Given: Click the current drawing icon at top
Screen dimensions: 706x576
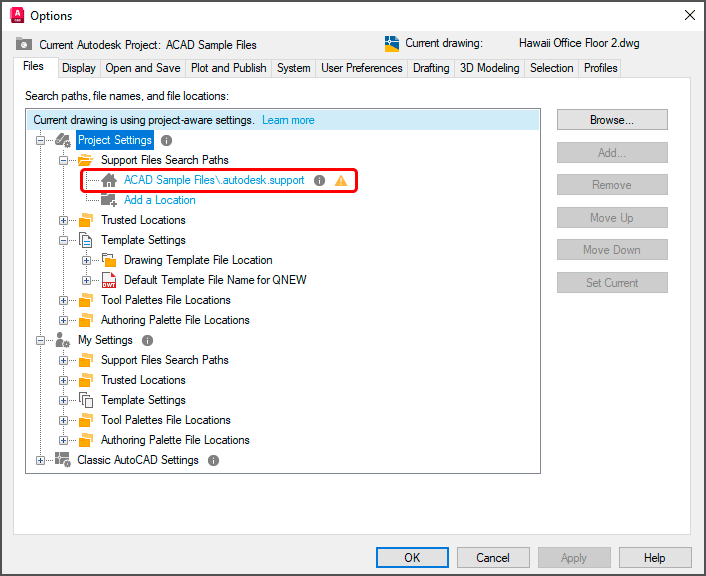Looking at the screenshot, I should pyautogui.click(x=392, y=44).
